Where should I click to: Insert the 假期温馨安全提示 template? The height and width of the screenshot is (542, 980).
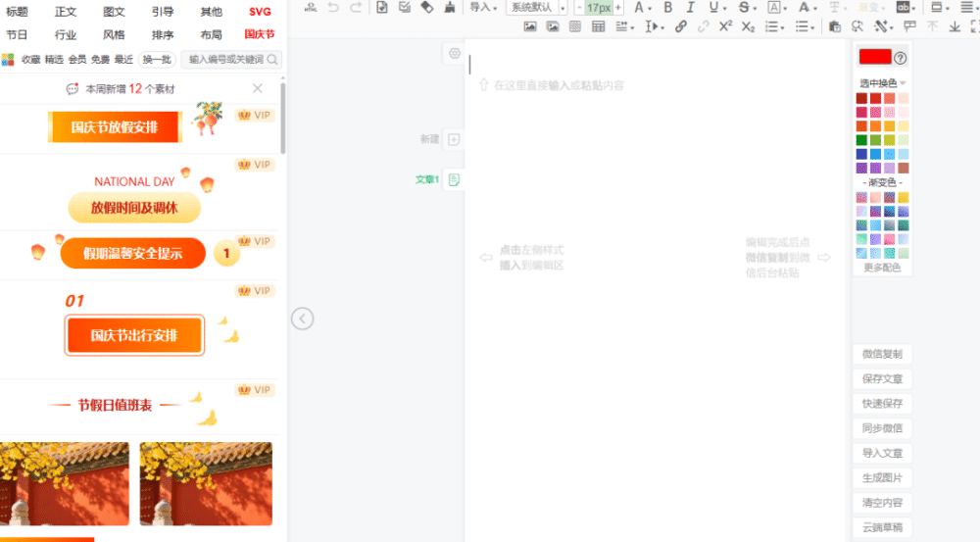132,253
